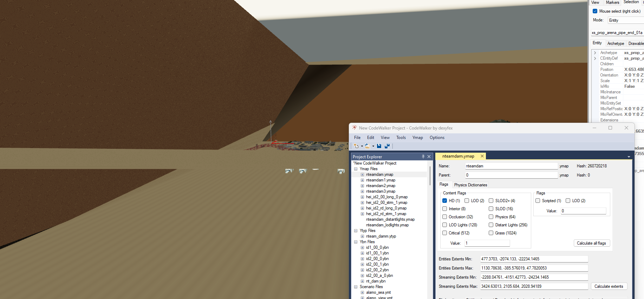Open the document list arrow at tab bar end

pyautogui.click(x=629, y=157)
